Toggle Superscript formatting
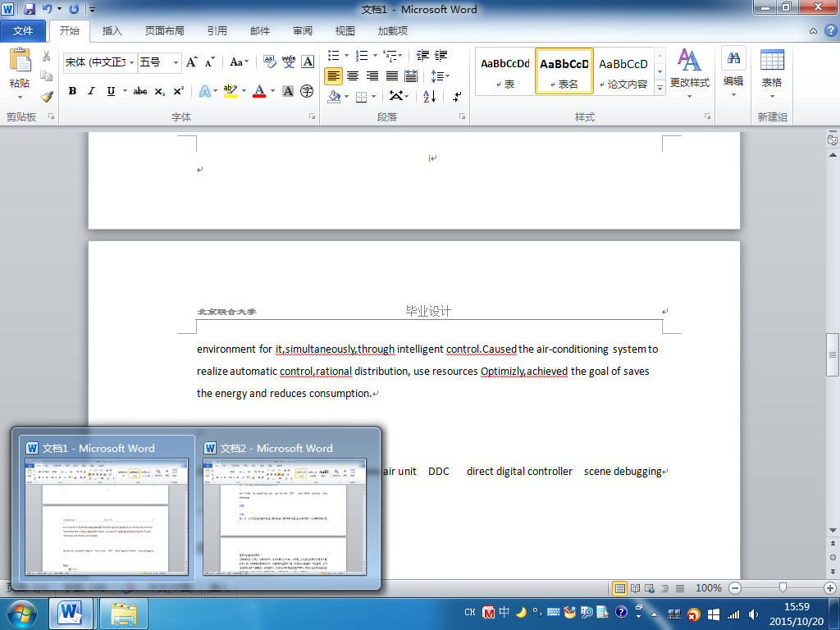This screenshot has height=630, width=840. click(178, 91)
